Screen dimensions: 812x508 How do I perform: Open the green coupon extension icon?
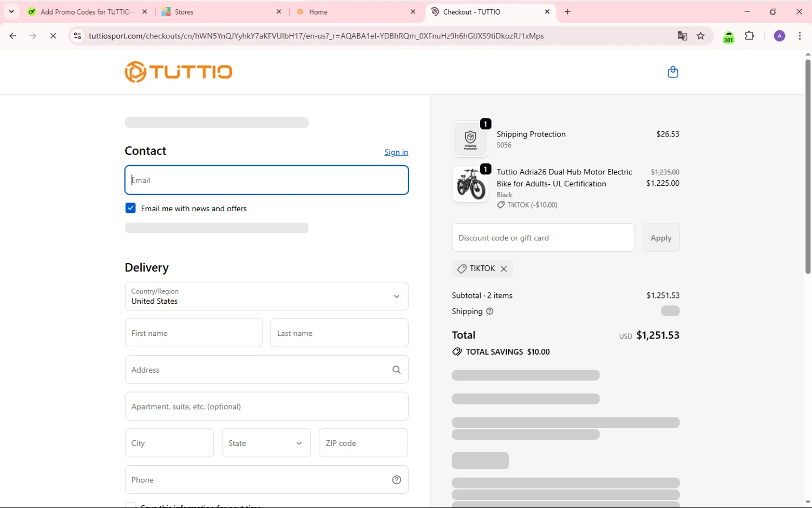pos(729,37)
